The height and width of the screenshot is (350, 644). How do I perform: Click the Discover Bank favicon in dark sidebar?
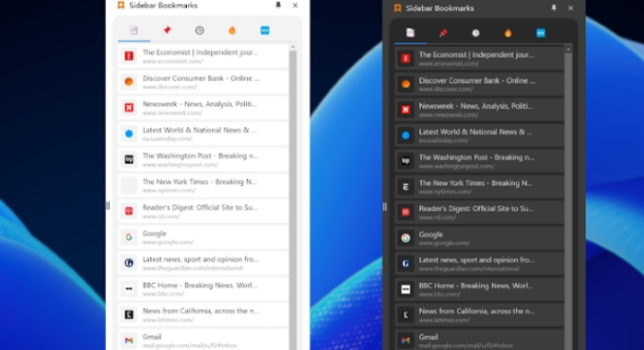[x=405, y=84]
